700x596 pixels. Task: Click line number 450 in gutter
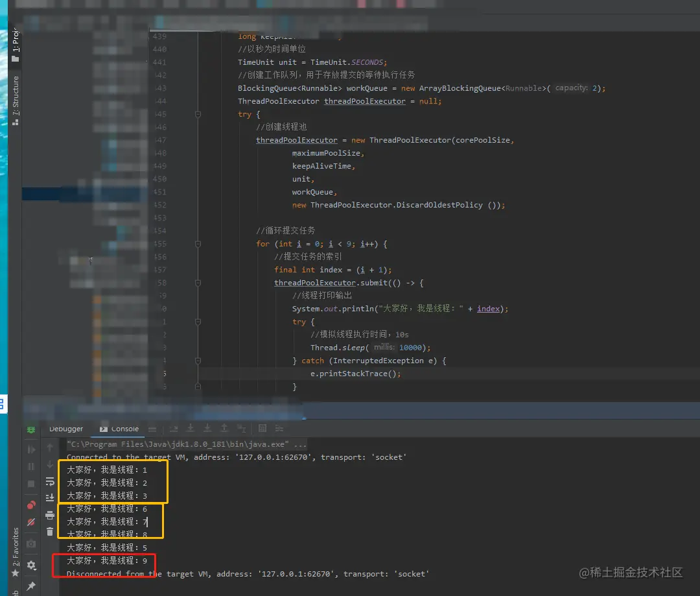pos(159,179)
